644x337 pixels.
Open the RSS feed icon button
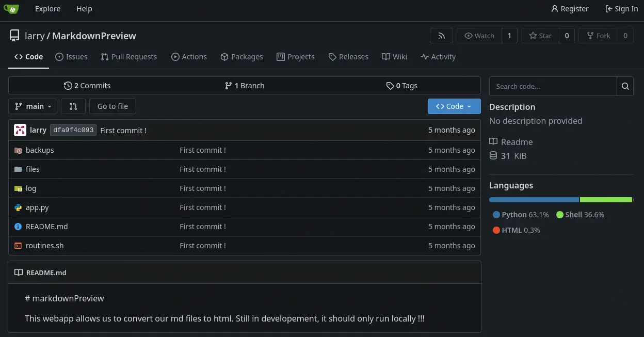(441, 36)
